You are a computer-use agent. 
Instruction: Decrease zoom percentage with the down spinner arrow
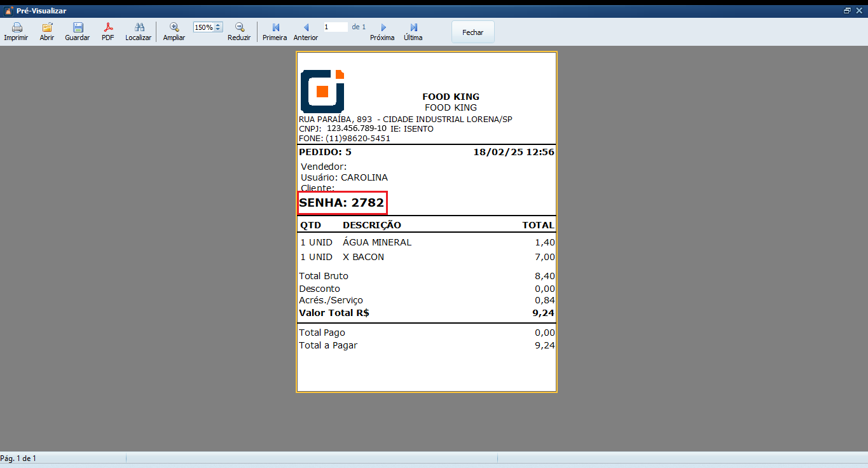tap(219, 30)
